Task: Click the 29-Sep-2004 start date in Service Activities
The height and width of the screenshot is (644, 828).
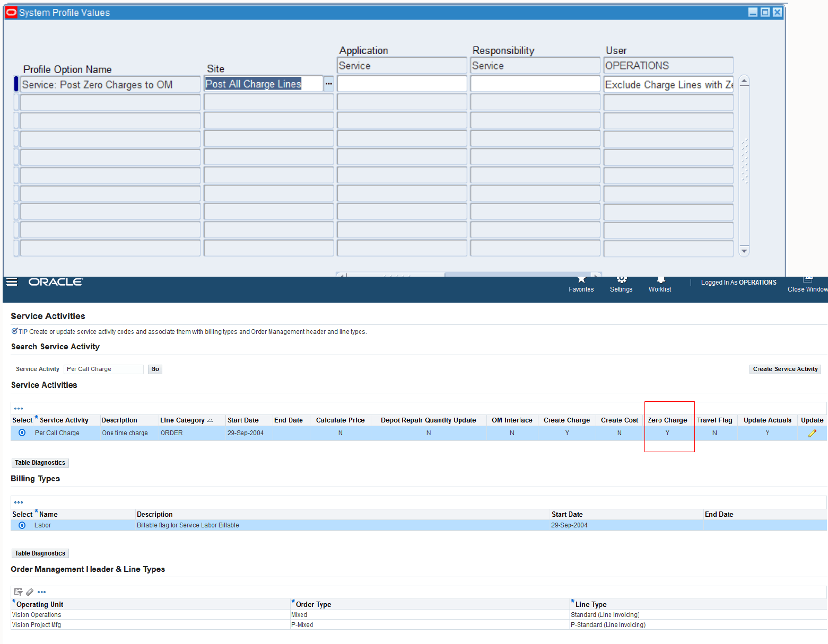Action: pyautogui.click(x=246, y=433)
